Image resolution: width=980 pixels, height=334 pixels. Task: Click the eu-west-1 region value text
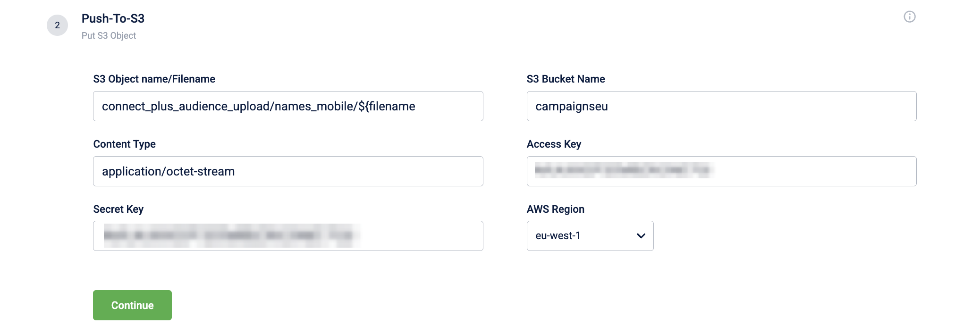pos(558,236)
